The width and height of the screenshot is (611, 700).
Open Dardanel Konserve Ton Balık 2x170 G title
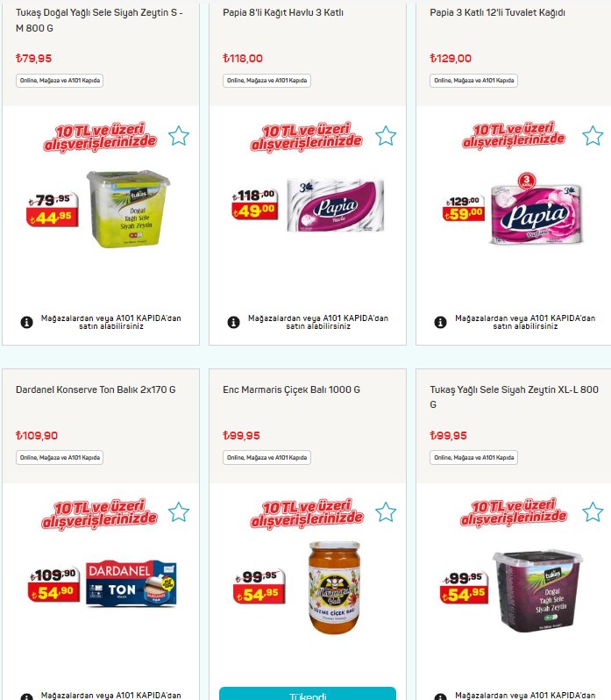tap(96, 389)
